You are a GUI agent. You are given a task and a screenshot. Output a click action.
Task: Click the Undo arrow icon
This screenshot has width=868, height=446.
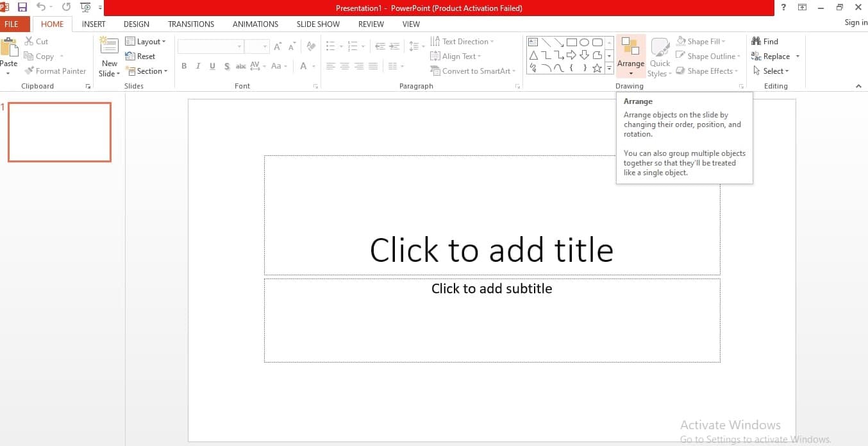click(x=41, y=7)
